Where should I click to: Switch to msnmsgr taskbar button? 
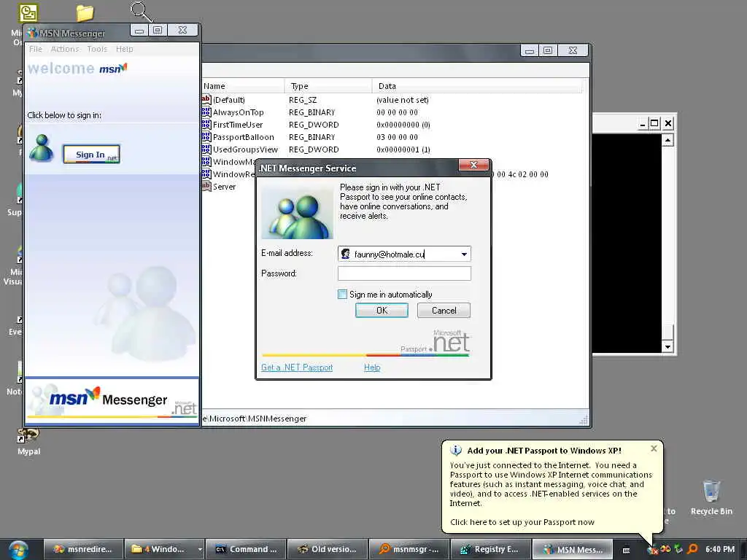click(409, 549)
